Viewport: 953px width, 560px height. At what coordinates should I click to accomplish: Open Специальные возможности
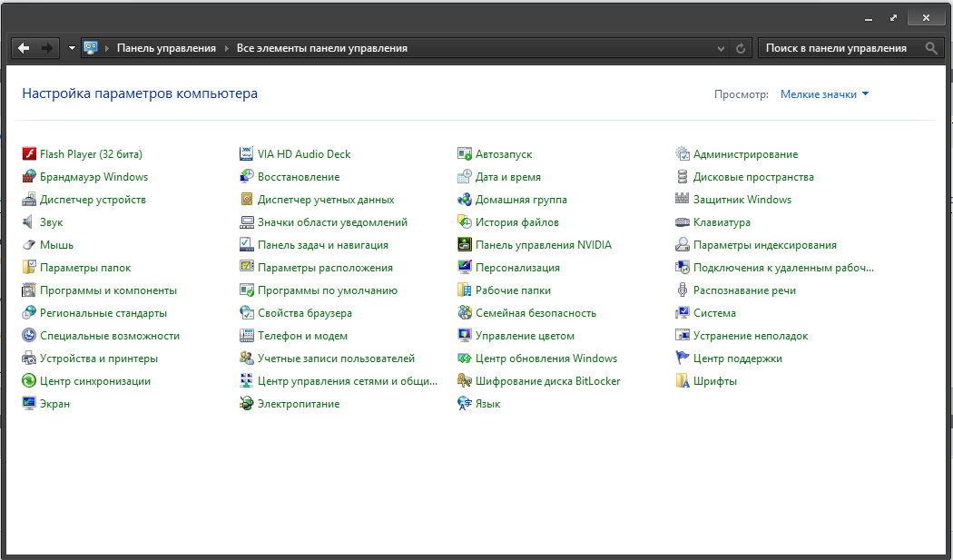coord(110,336)
